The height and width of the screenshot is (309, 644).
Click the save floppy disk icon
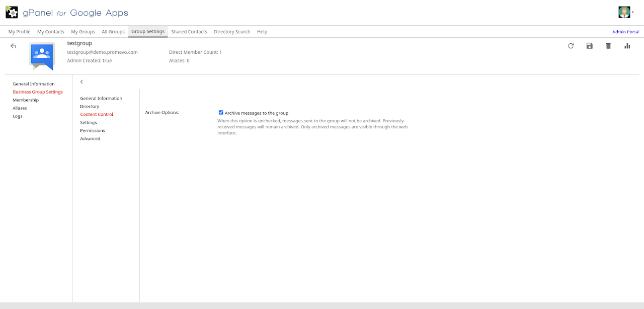click(590, 46)
